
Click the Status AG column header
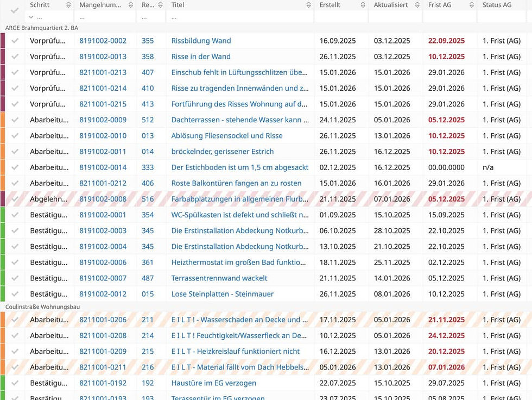click(x=497, y=5)
